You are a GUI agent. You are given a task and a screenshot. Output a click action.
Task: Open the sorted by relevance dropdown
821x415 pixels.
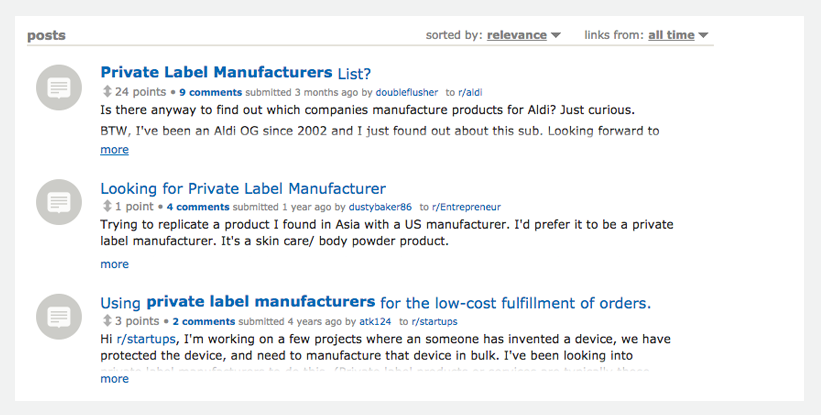(523, 35)
